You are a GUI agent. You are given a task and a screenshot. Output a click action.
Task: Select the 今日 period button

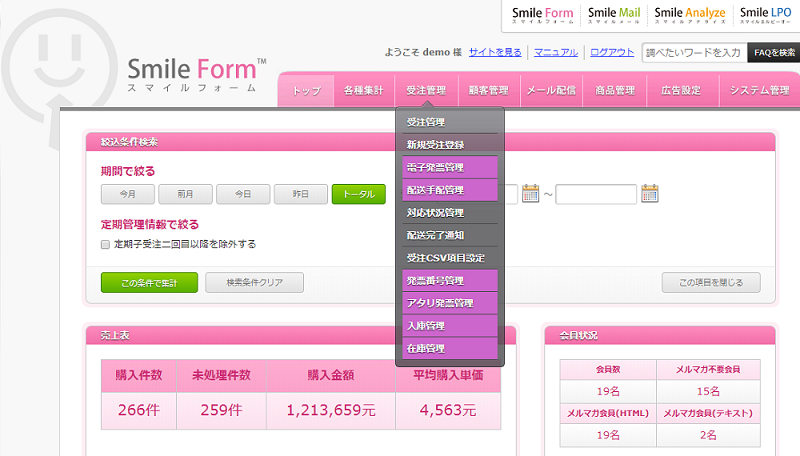[x=243, y=194]
